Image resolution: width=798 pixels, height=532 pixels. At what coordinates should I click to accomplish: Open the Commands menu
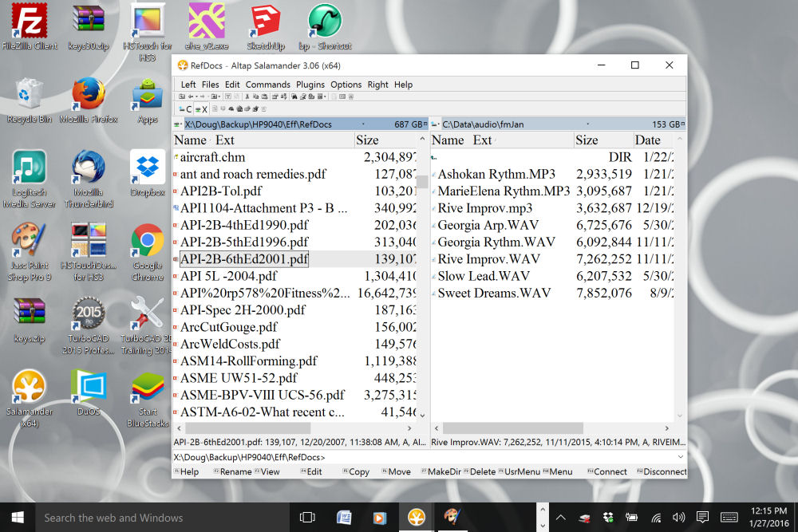click(x=267, y=85)
